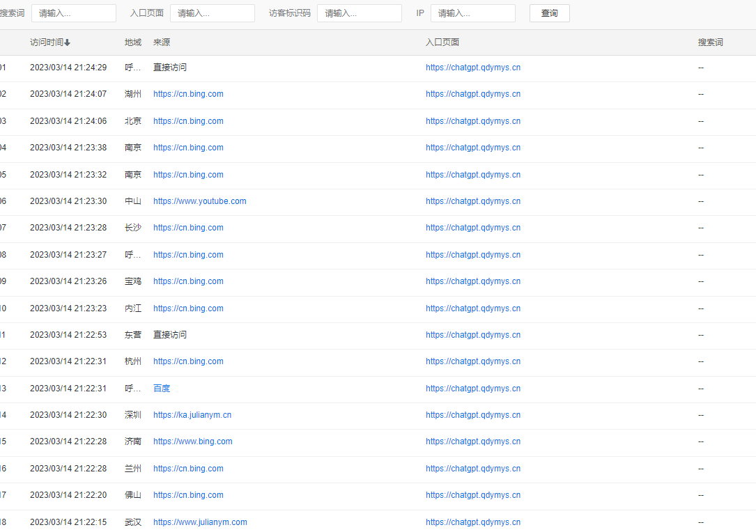Screen dimensions: 756x532
Task: Focus the 搜索词 input field
Action: tap(74, 13)
